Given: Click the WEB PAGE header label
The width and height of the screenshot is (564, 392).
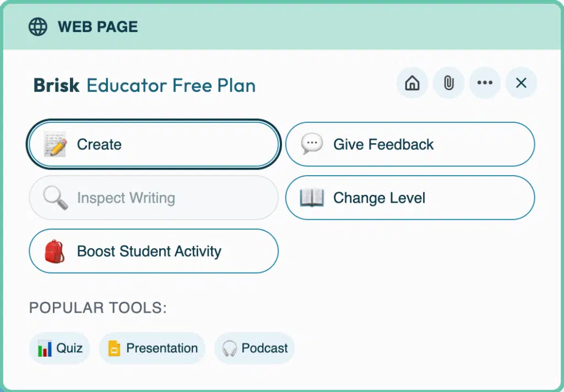Looking at the screenshot, I should tap(97, 26).
